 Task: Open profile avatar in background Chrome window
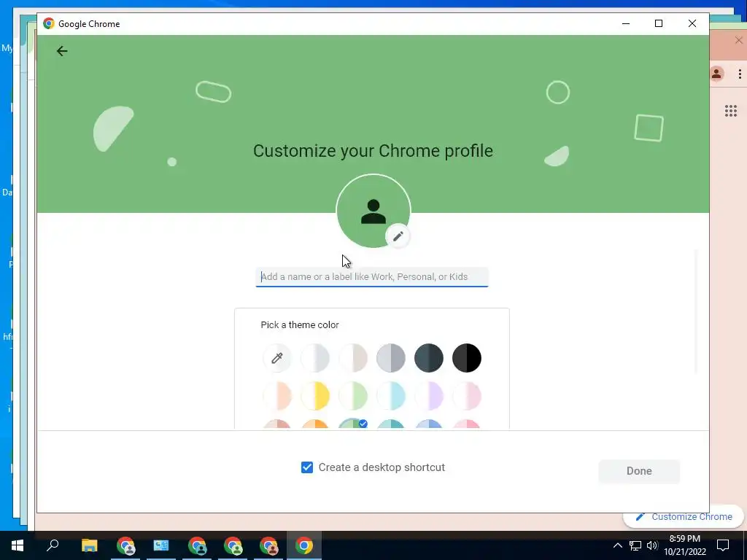pyautogui.click(x=716, y=74)
